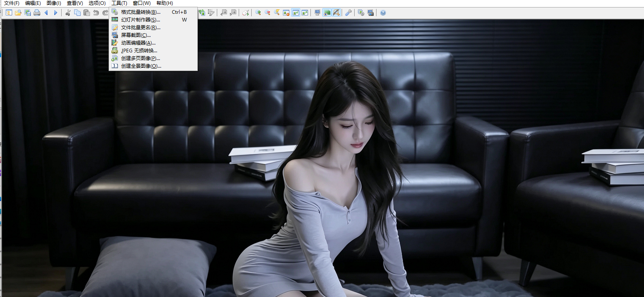The image size is (644, 297).
Task: Click the undo arrow icon
Action: pyautogui.click(x=96, y=13)
